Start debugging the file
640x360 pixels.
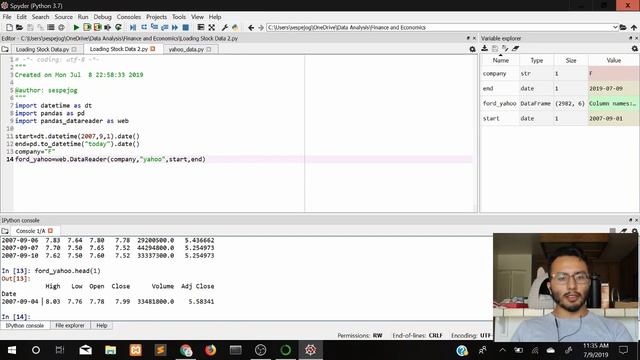click(133, 27)
